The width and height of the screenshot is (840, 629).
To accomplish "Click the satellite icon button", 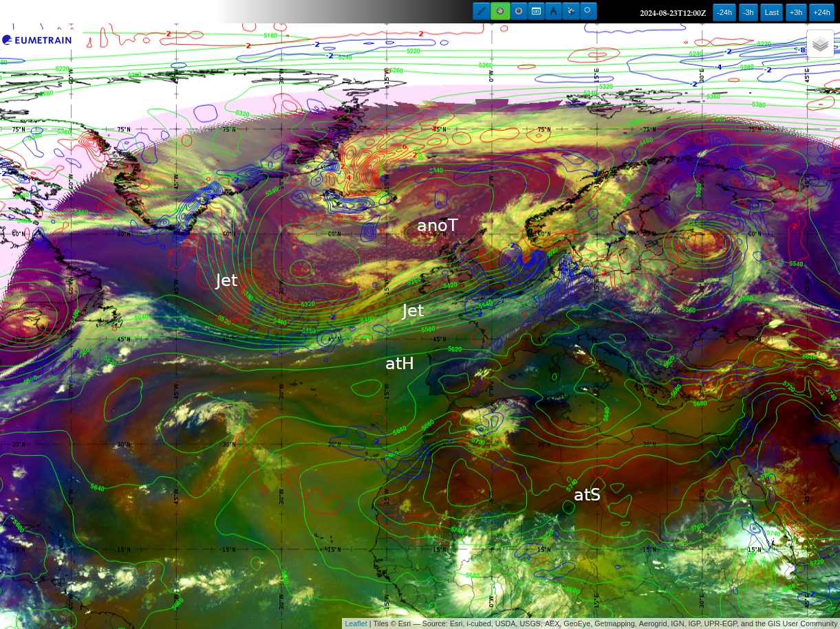I will pos(570,11).
